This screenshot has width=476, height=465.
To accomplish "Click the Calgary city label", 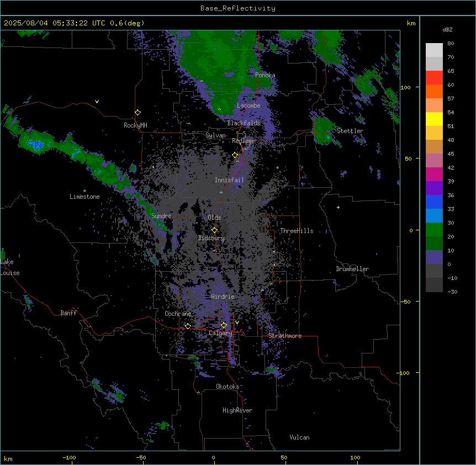I will [x=220, y=333].
